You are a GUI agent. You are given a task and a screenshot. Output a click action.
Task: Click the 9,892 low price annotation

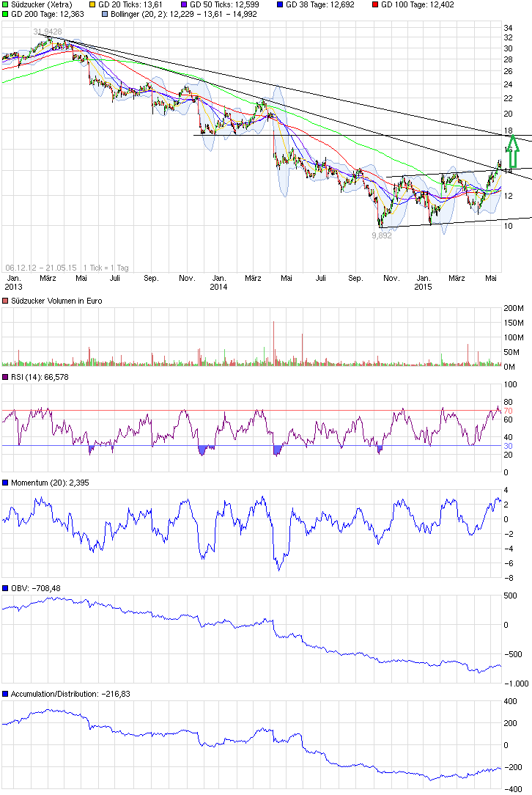(x=382, y=235)
